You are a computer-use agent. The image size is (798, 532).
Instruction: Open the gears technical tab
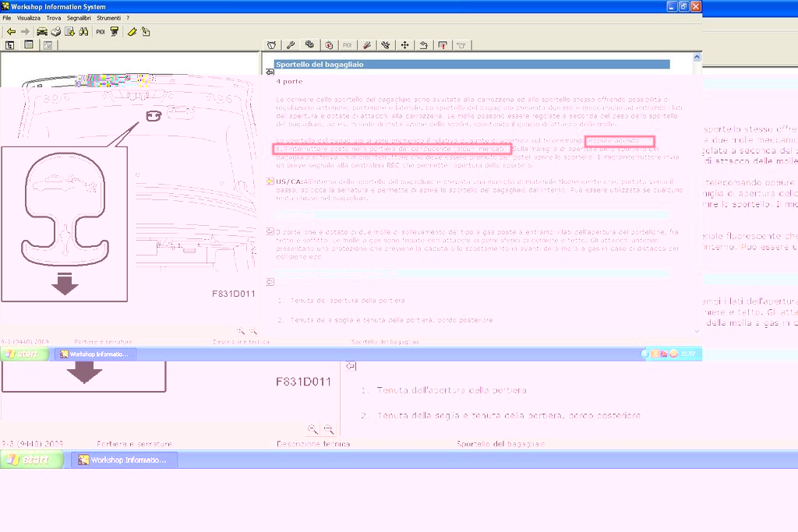(309, 44)
